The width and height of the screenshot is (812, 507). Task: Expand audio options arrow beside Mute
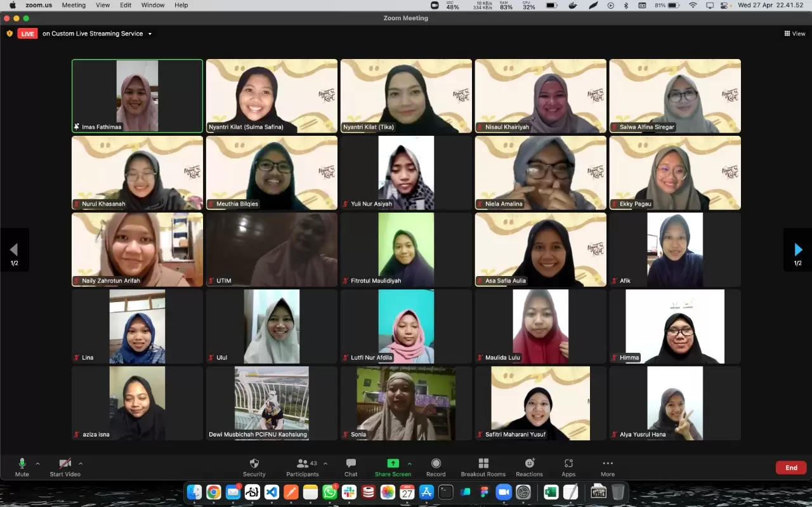click(x=37, y=463)
